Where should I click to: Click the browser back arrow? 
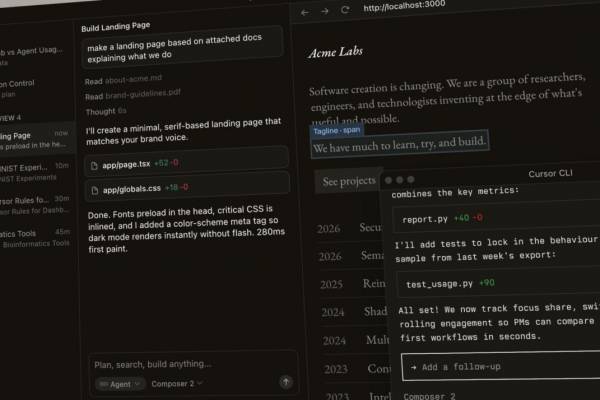pos(306,10)
